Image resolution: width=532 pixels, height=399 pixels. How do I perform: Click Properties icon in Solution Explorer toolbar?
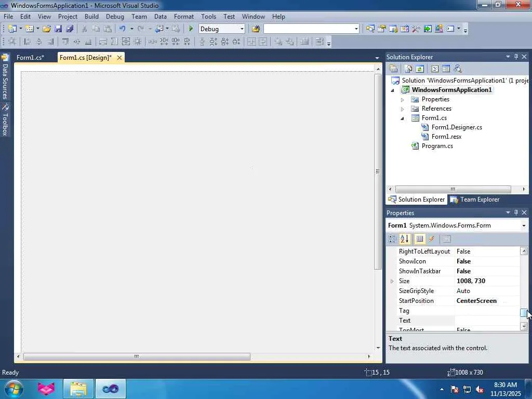click(394, 69)
